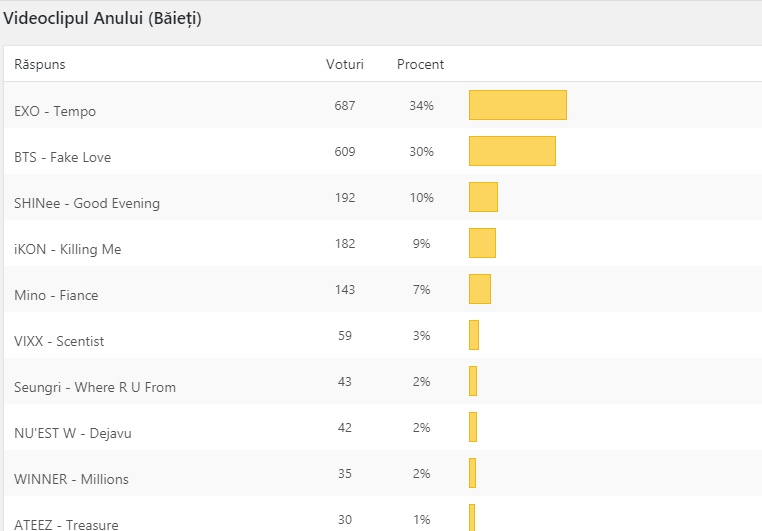The image size is (762, 531).
Task: Click the Videoclipul Anului (Băieți) title
Action: tap(102, 18)
